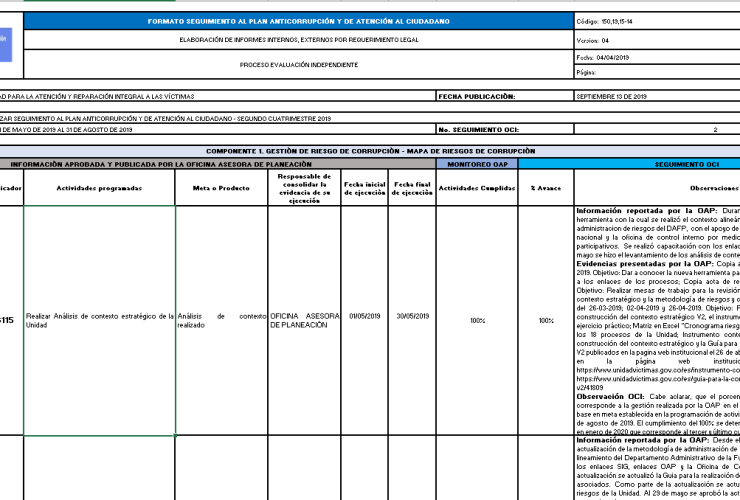
Task: Click the blue logo image at left
Action: (x=3, y=40)
